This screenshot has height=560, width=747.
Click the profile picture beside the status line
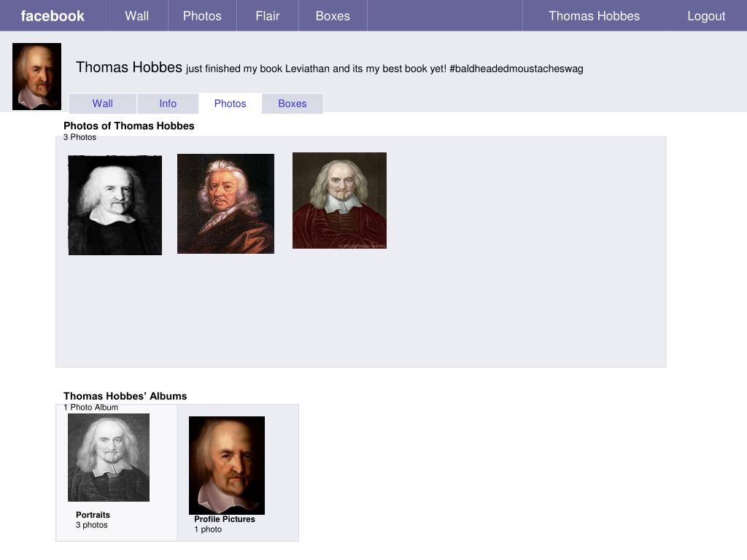coord(36,76)
